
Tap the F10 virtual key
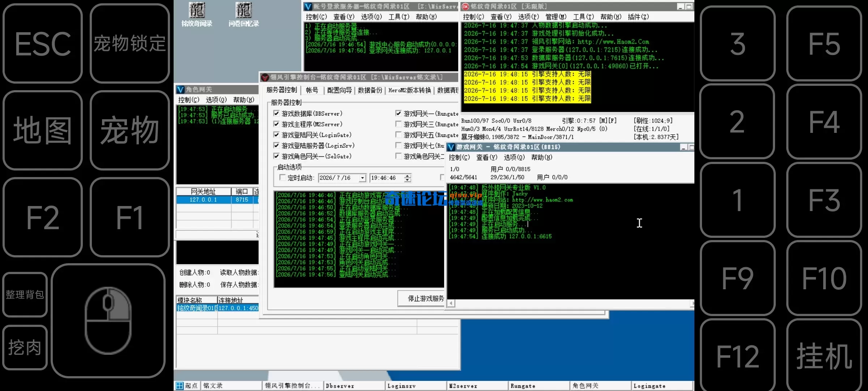[824, 278]
